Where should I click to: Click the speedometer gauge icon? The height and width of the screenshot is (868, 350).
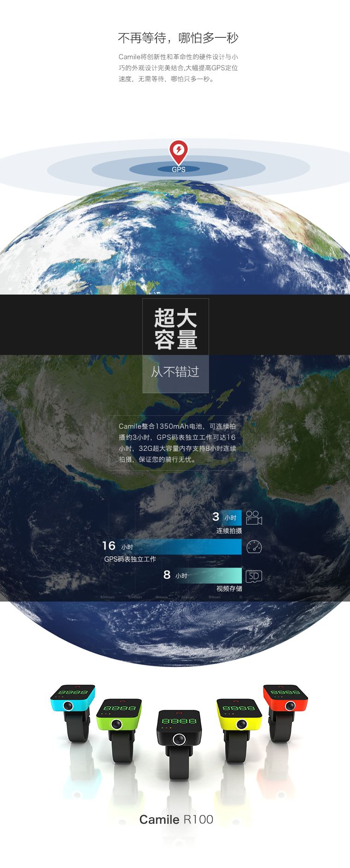click(254, 547)
